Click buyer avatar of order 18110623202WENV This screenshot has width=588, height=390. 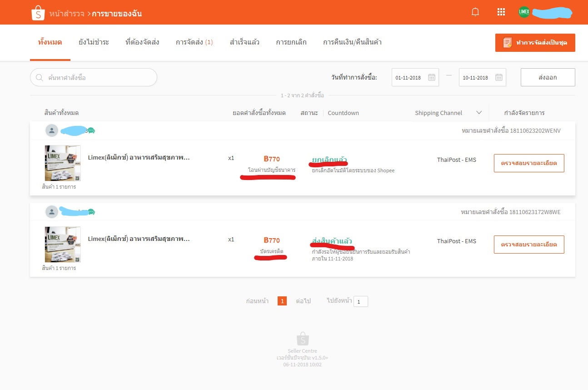click(52, 130)
